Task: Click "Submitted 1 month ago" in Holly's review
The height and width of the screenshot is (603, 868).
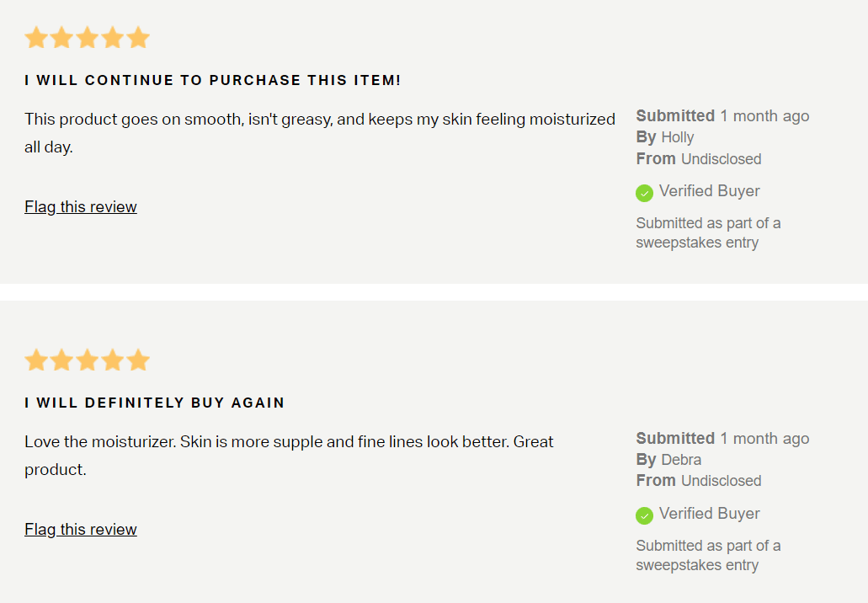Action: [722, 116]
